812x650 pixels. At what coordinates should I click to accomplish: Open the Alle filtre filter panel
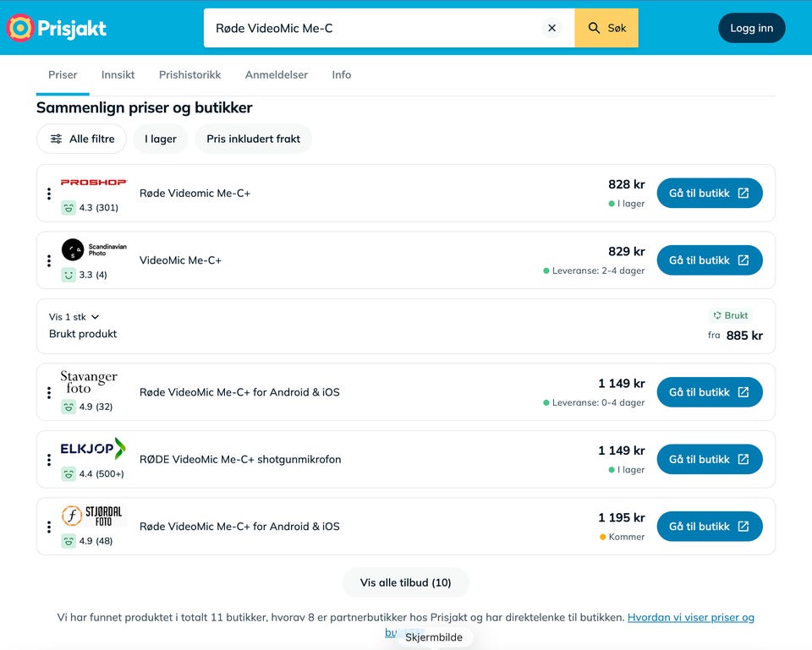tap(82, 139)
